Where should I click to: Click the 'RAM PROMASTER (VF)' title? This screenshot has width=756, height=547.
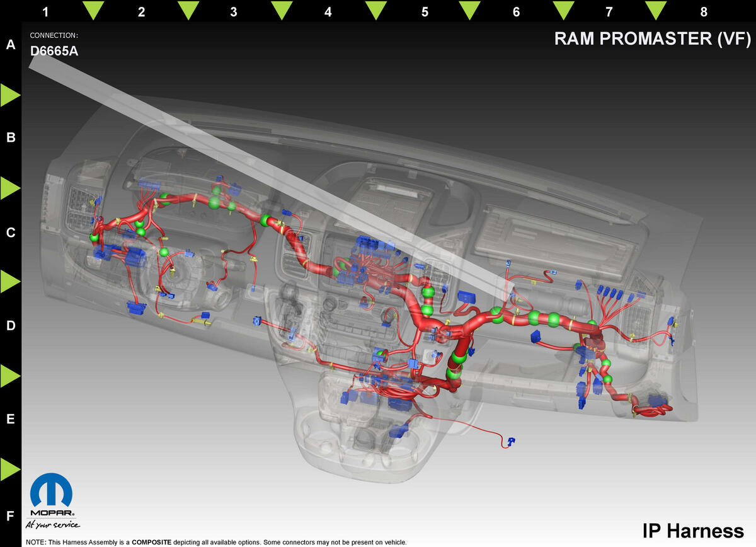[653, 39]
